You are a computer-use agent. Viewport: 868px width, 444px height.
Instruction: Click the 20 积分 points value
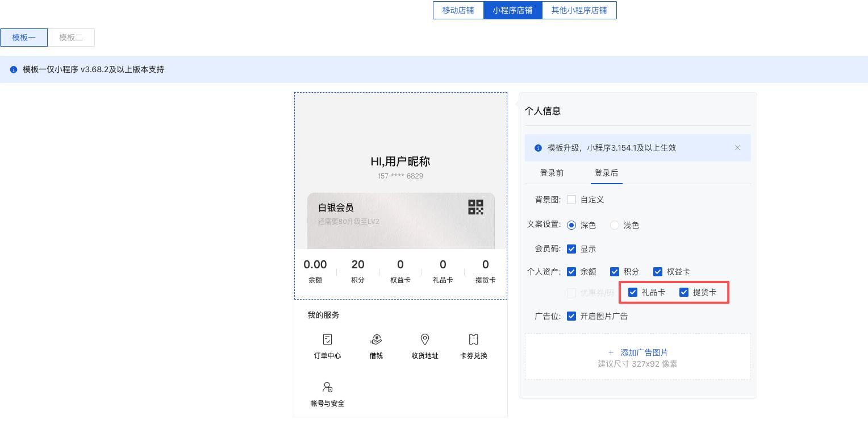[358, 264]
